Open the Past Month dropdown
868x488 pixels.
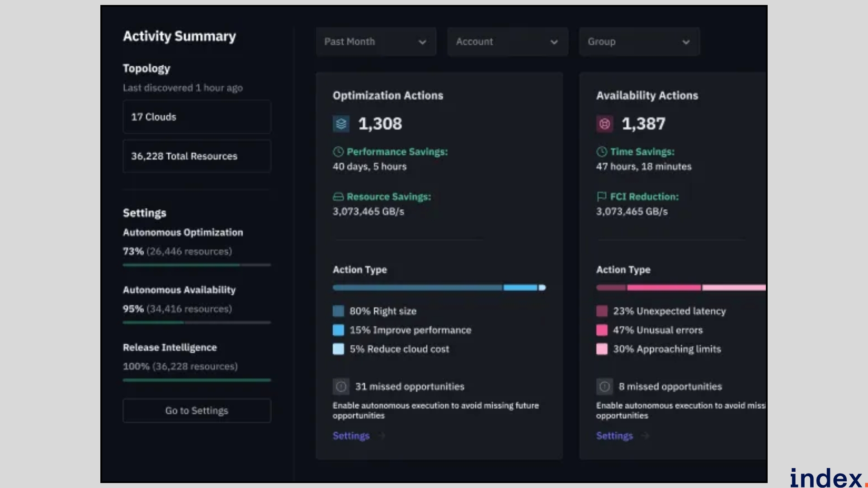pyautogui.click(x=376, y=42)
